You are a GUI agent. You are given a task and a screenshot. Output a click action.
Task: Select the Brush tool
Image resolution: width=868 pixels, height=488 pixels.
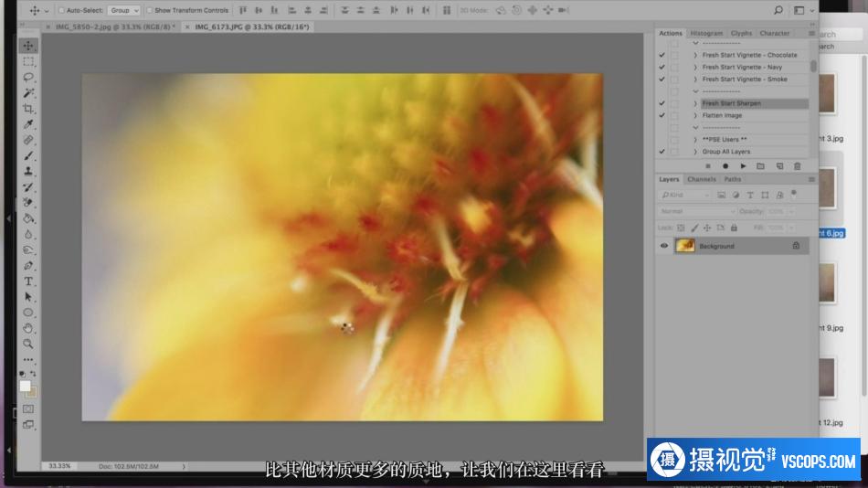pos(28,155)
